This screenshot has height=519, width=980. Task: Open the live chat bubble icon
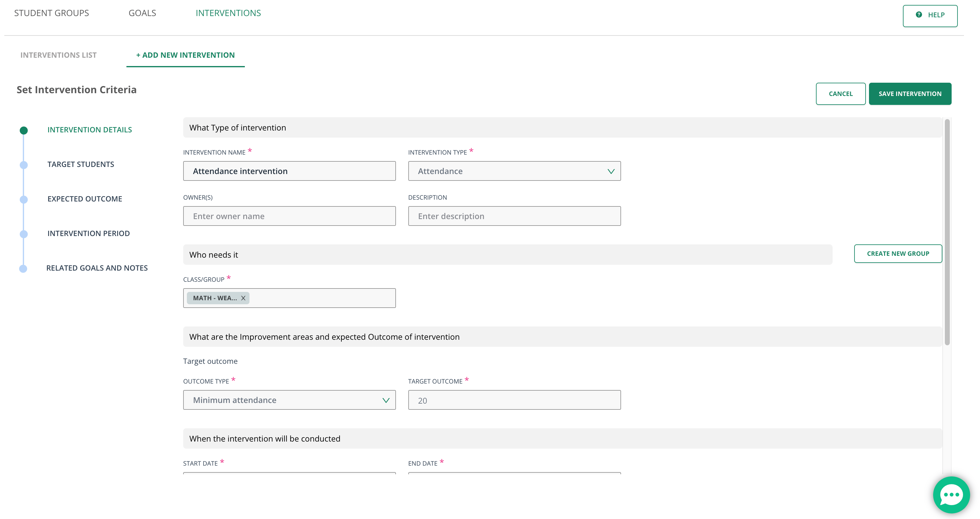tap(951, 495)
